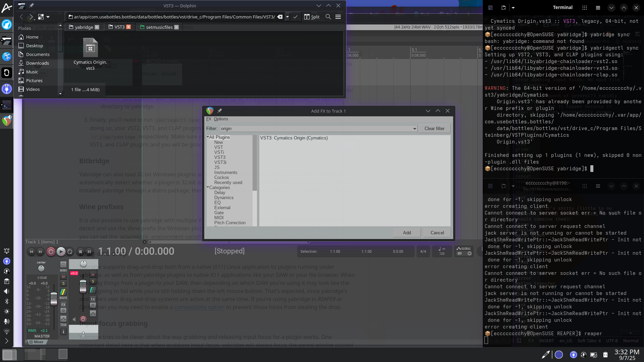
Task: Click the transport Record button
Action: (x=51, y=252)
